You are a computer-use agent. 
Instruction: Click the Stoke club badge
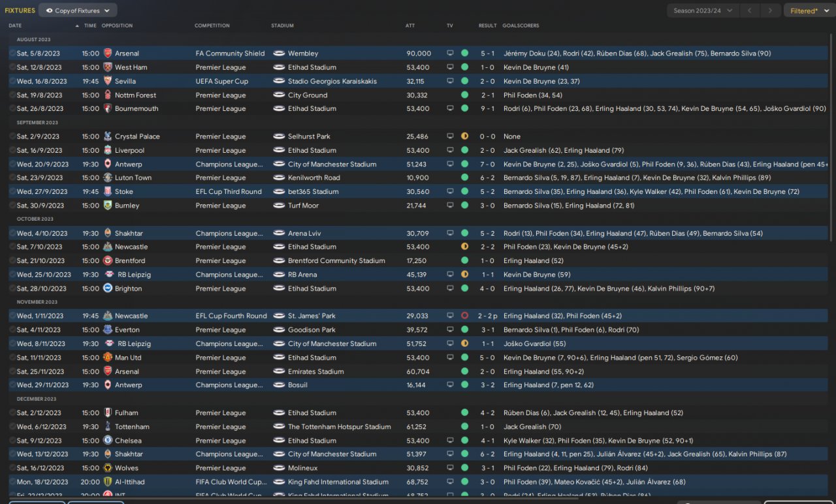(x=108, y=191)
